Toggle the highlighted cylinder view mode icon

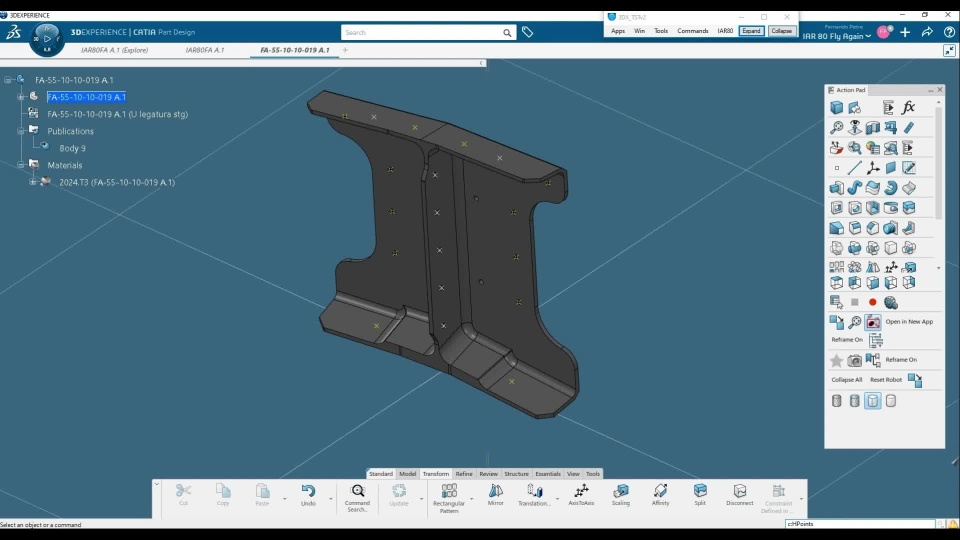873,400
